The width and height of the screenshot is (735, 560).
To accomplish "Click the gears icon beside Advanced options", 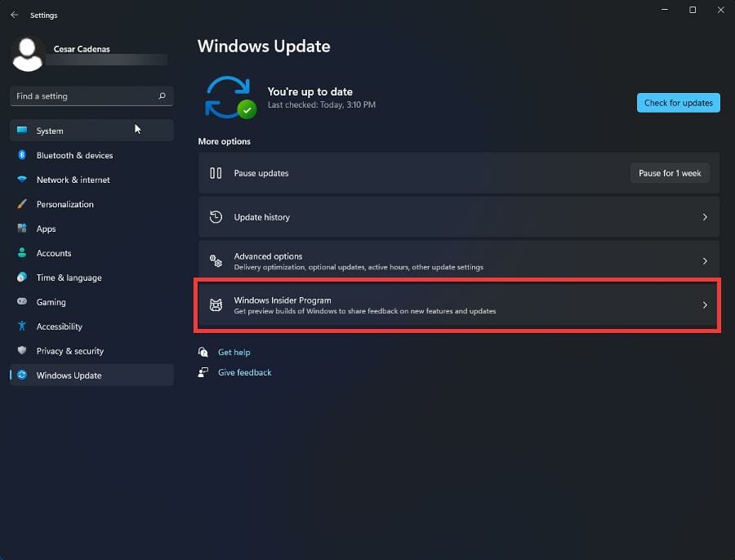I will (x=216, y=261).
